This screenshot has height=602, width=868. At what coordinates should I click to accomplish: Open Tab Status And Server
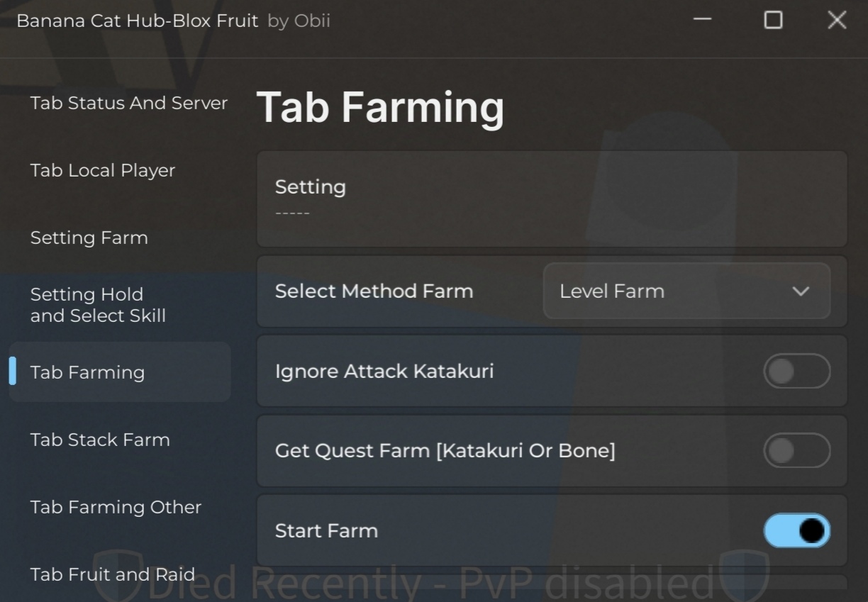point(129,103)
